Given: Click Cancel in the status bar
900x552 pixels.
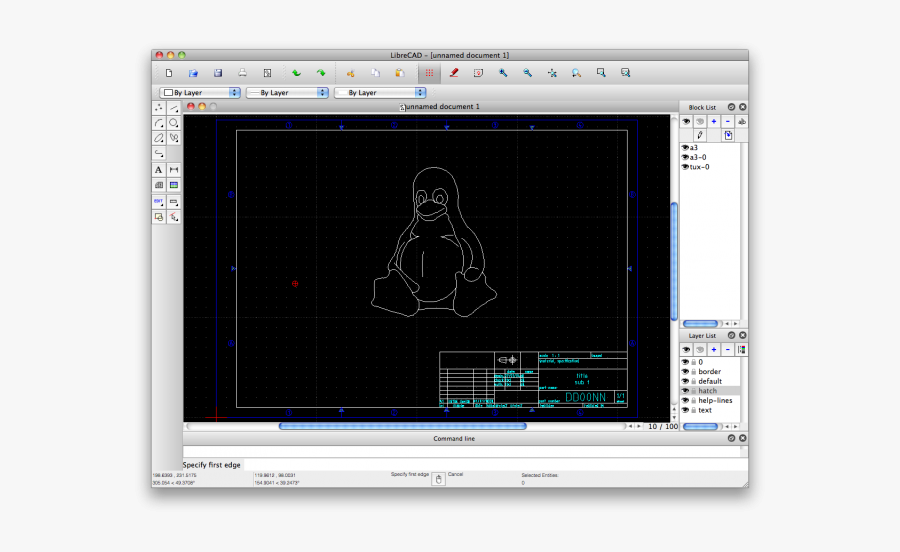Looking at the screenshot, I should [455, 475].
